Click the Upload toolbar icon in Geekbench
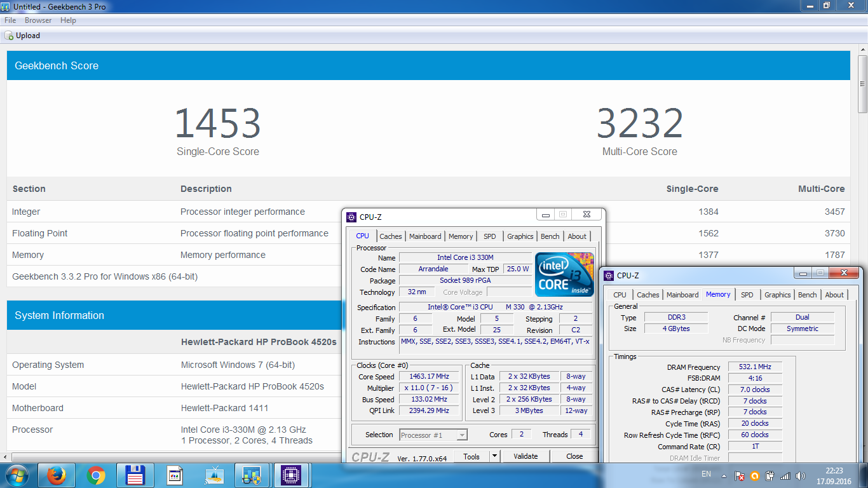Viewport: 868px width, 488px height. [x=9, y=36]
